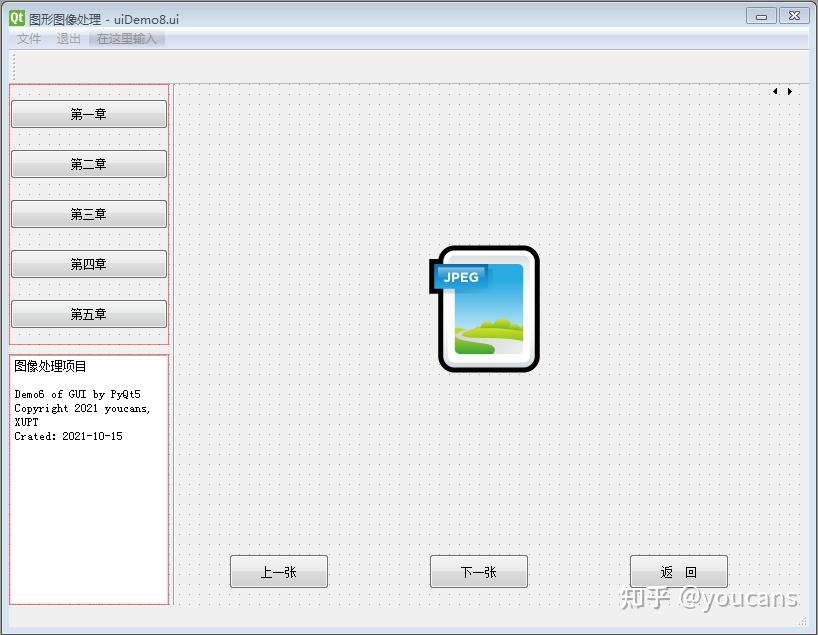Minimize the uiDemo8.ui form window
This screenshot has height=635, width=818.
point(761,16)
